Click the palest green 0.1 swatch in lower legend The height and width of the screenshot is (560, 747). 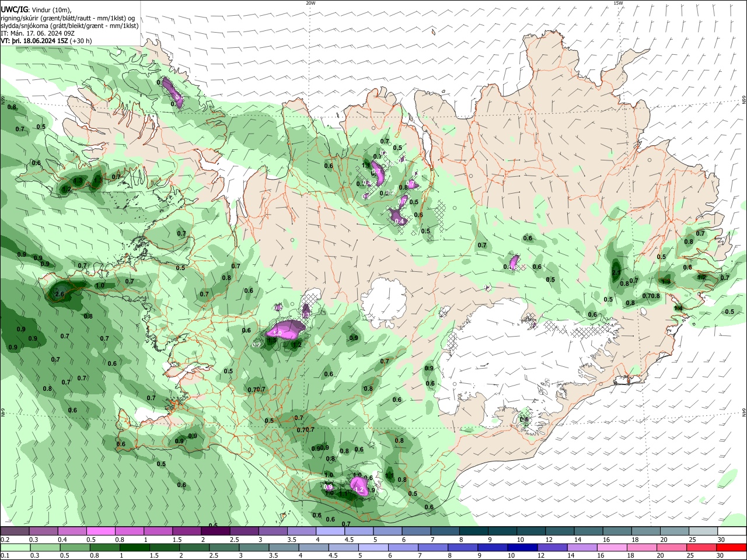point(15,547)
